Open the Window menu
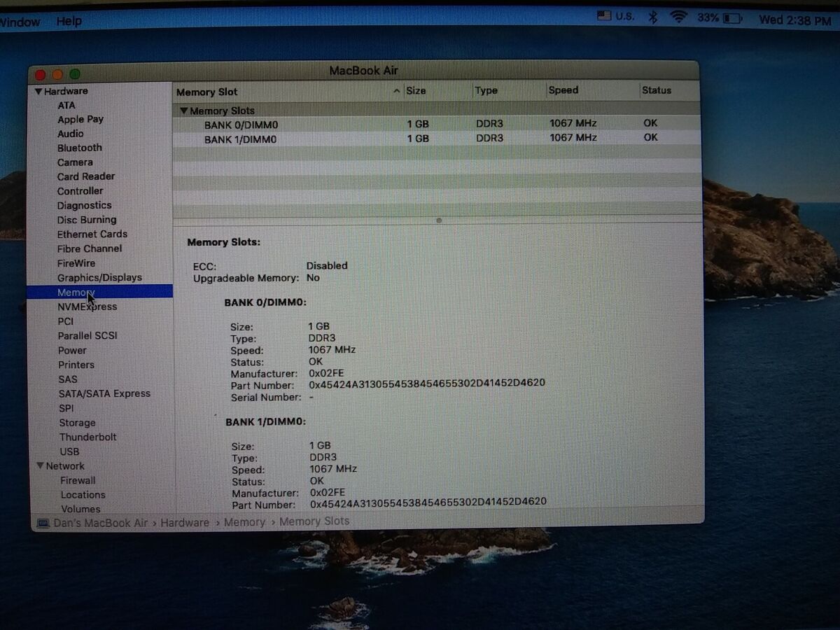 click(x=20, y=22)
